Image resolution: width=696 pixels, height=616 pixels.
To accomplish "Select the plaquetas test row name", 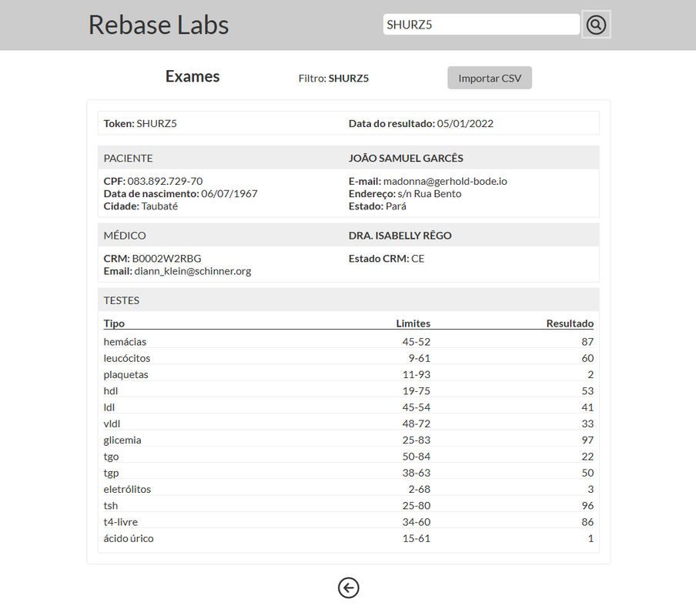I will (x=126, y=374).
